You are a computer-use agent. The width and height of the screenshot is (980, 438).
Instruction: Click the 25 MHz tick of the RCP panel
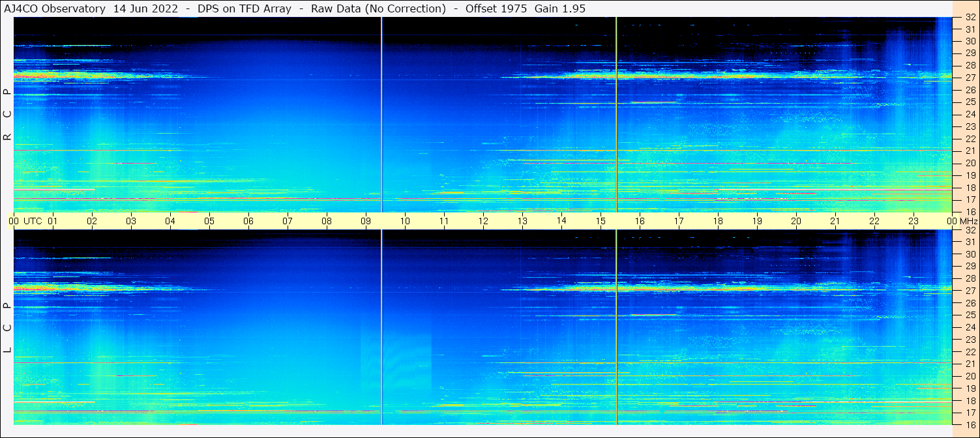(x=970, y=102)
